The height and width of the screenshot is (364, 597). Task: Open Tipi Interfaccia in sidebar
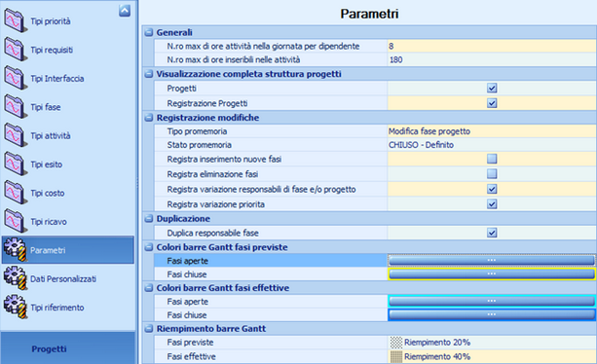(x=57, y=79)
